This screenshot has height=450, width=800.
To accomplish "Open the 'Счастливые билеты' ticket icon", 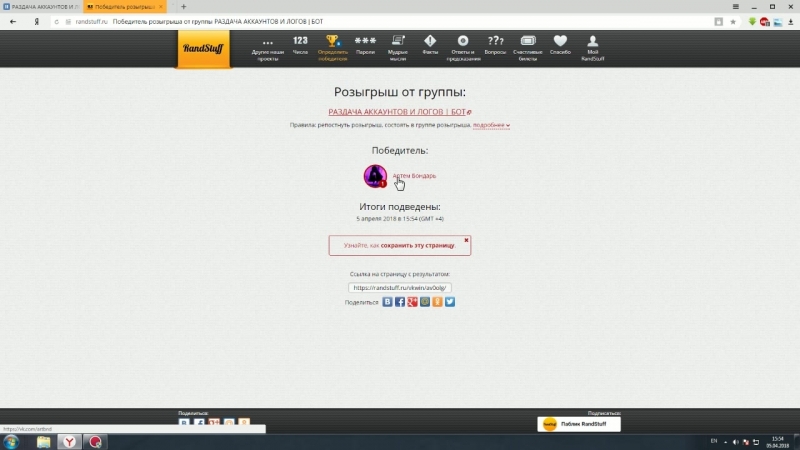I will (528, 48).
